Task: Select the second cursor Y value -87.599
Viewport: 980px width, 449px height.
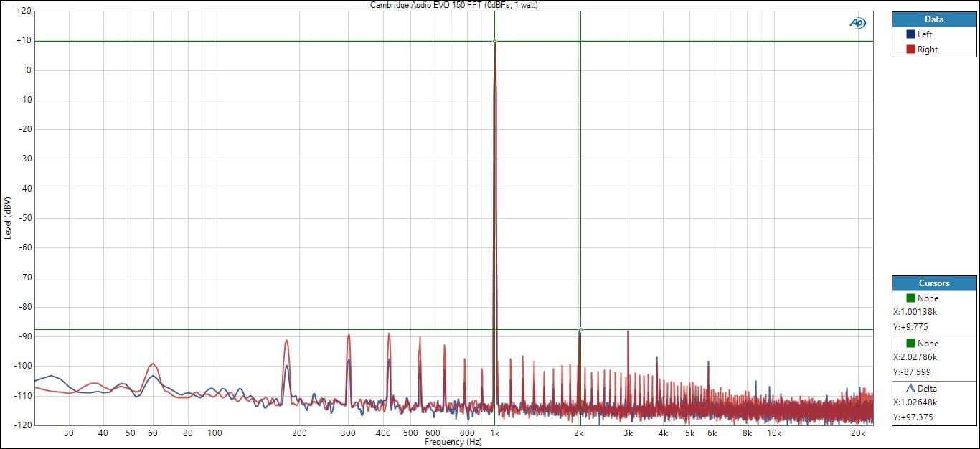Action: click(911, 372)
